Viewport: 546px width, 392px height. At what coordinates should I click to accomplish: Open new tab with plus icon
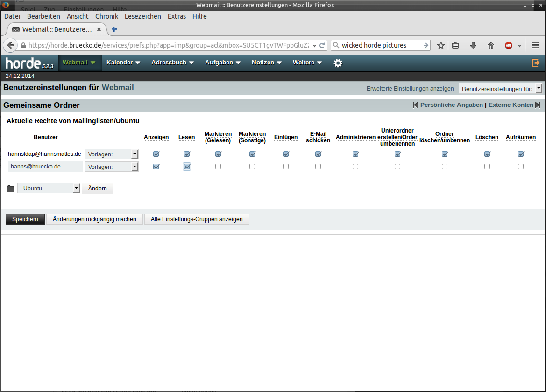(114, 29)
